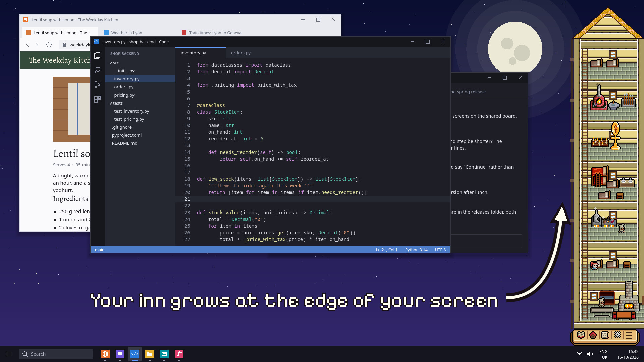Screen dimensions: 644x362
Task: Open the inn's gear settings icon
Action: pos(617,335)
